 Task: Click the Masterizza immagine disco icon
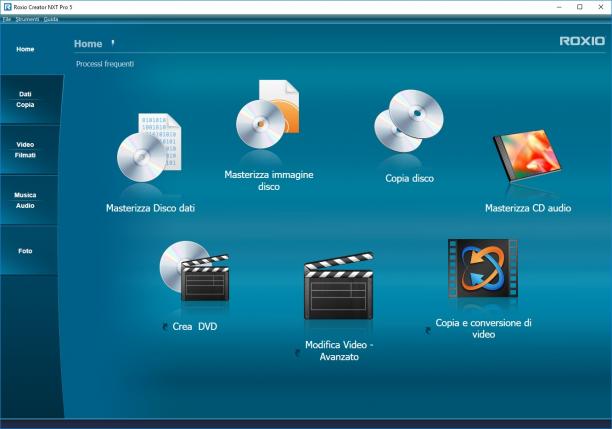pos(268,114)
